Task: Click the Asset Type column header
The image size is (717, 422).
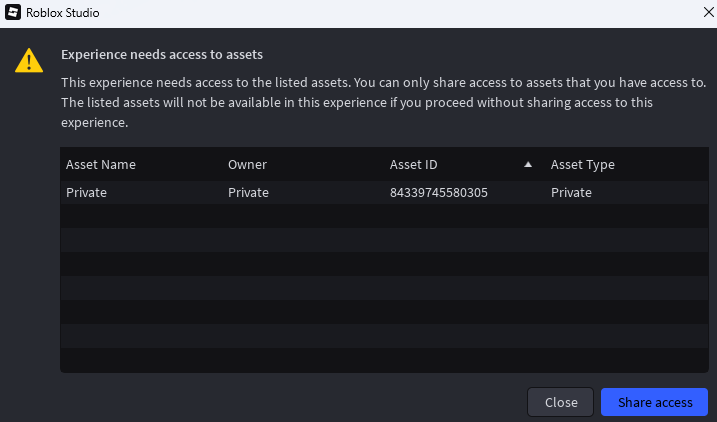Action: point(583,165)
